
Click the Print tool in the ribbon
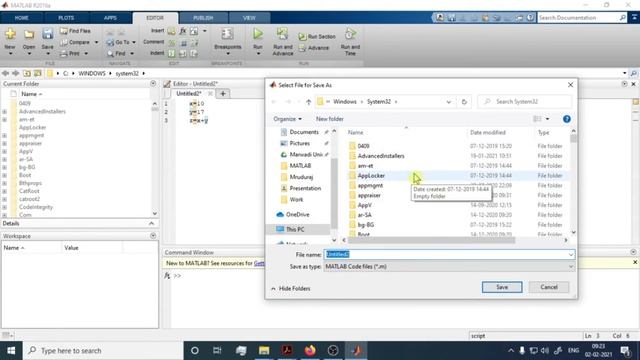pyautogui.click(x=70, y=53)
